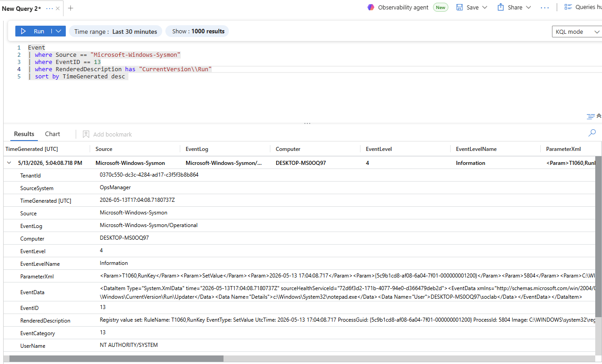
Task: Click the Save disk icon
Action: click(x=460, y=7)
